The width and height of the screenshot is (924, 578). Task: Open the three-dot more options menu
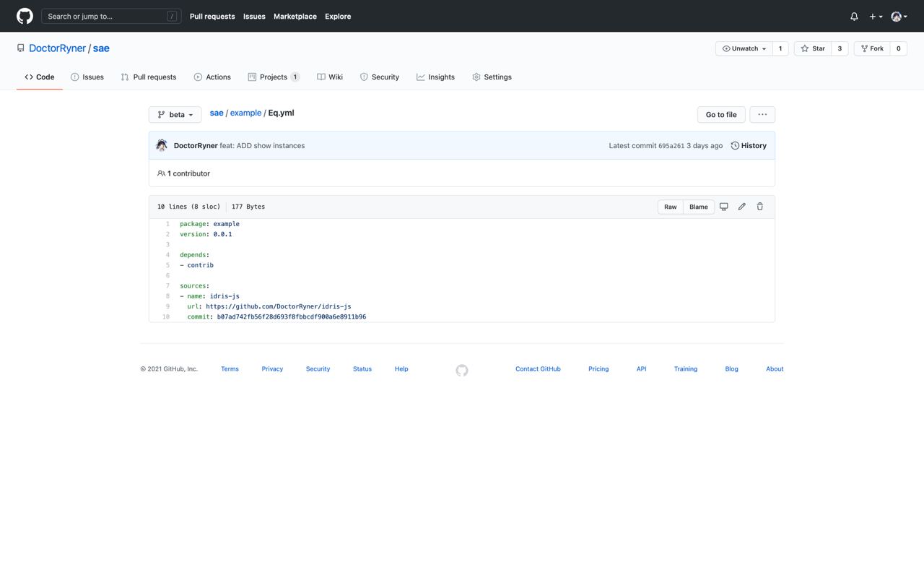point(762,115)
